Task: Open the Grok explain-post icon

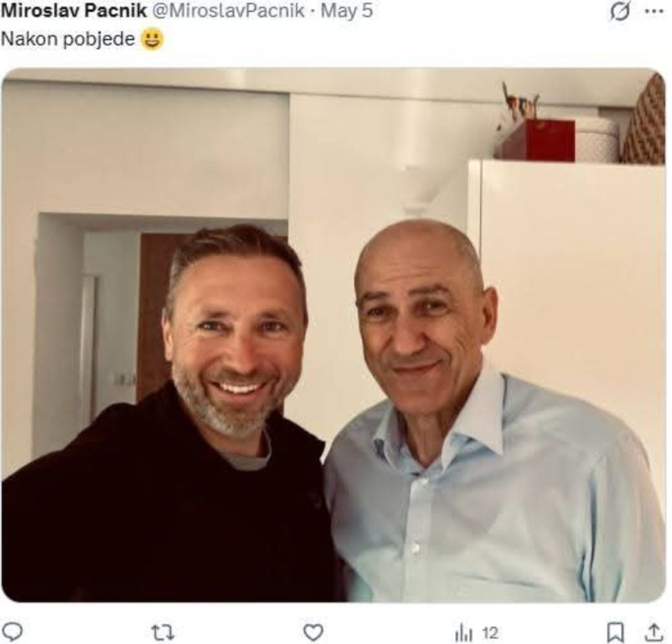Action: click(620, 12)
